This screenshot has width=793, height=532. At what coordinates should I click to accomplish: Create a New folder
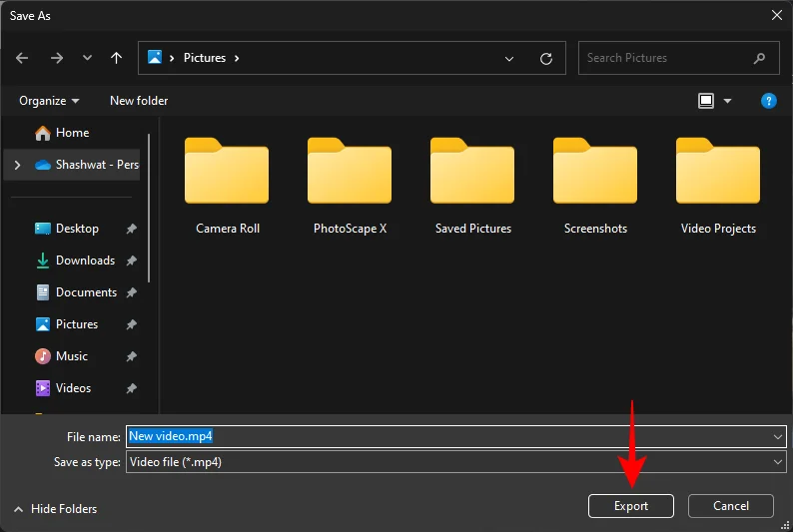pyautogui.click(x=139, y=101)
